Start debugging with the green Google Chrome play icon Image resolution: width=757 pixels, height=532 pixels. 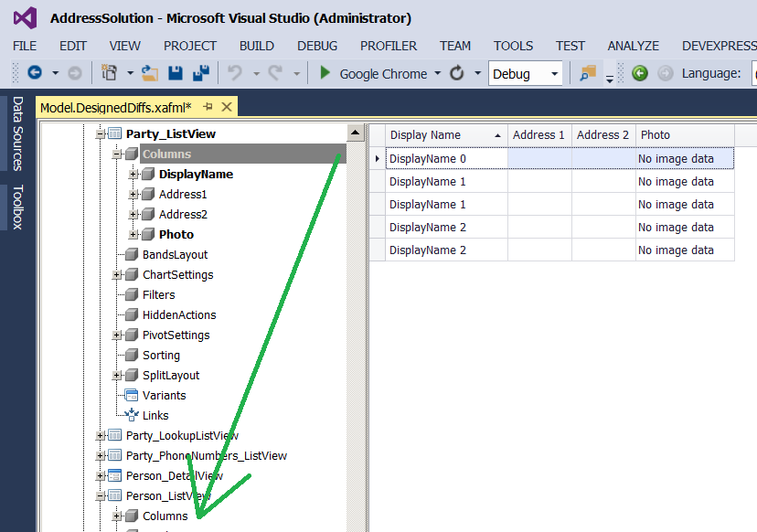(x=325, y=73)
